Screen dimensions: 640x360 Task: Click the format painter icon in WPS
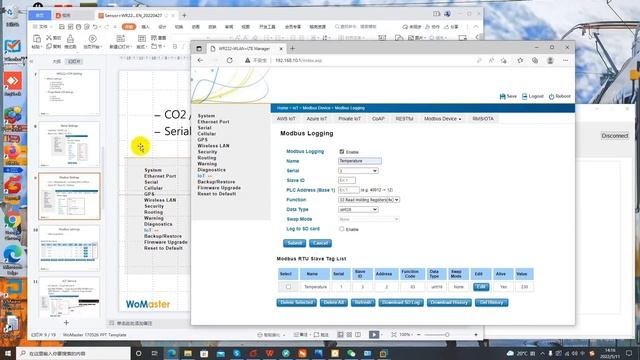pos(70,39)
